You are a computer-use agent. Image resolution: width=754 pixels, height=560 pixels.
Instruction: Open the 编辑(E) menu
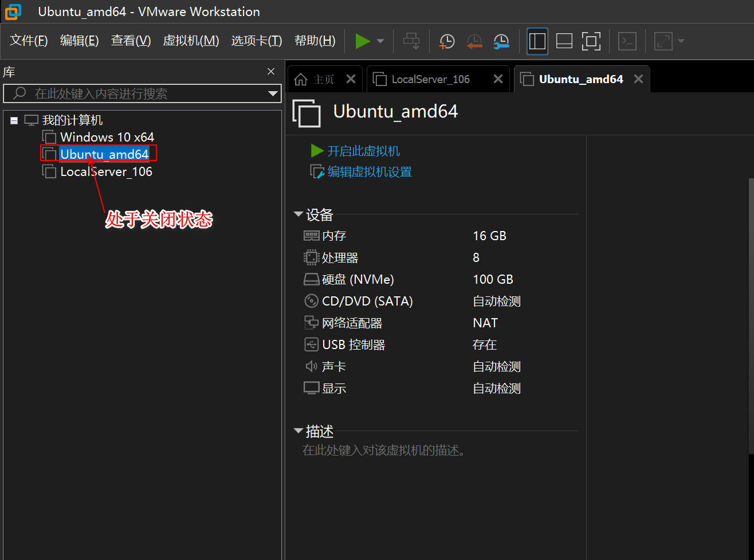[x=80, y=41]
